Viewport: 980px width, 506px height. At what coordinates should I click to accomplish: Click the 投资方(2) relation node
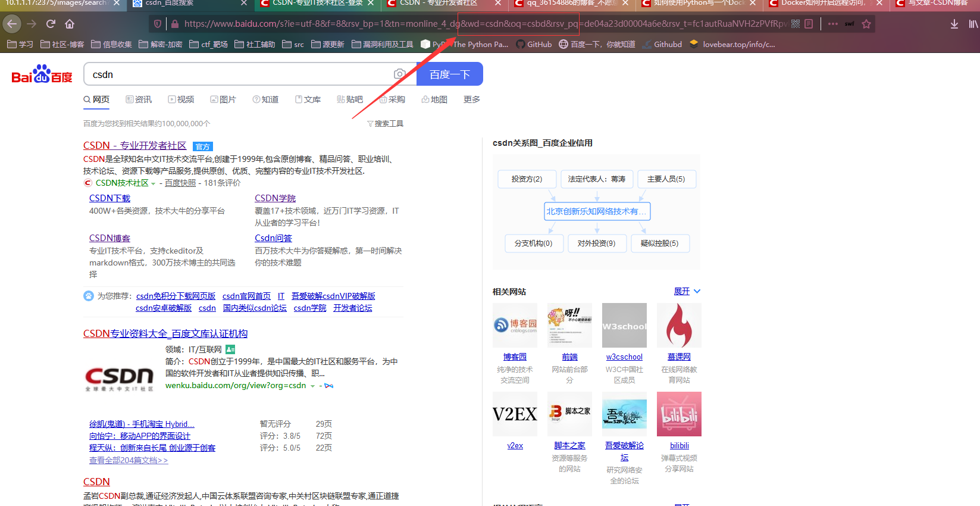(527, 179)
